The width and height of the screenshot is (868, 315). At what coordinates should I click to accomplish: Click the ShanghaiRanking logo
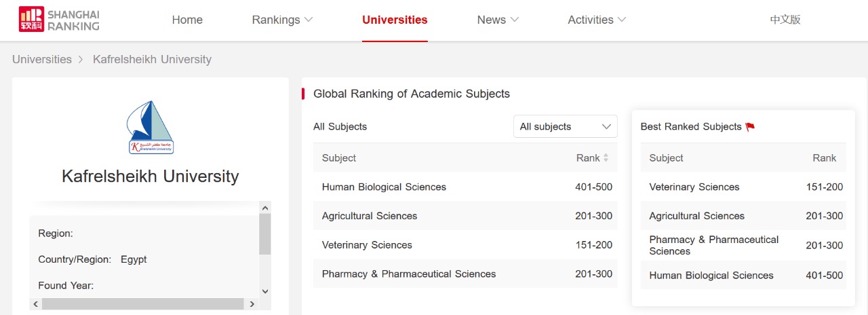pos(59,20)
